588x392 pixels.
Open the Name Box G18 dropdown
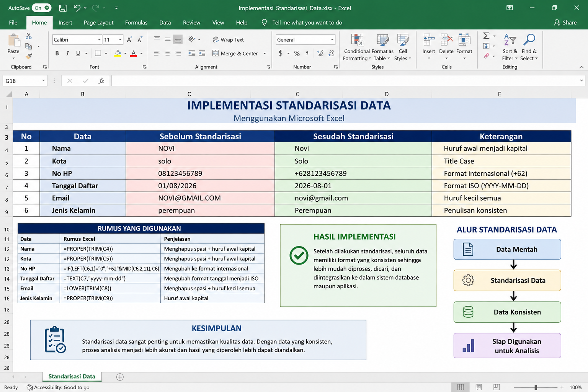click(x=43, y=81)
